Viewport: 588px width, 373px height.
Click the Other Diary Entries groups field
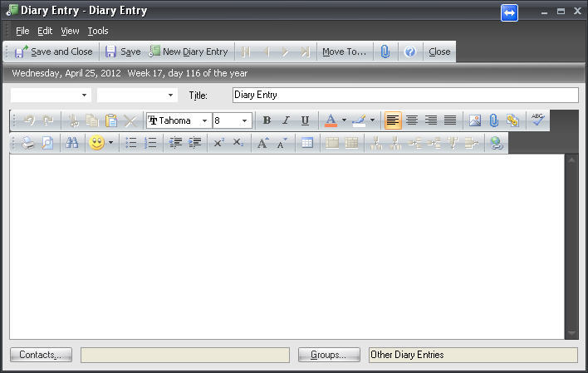(x=473, y=355)
